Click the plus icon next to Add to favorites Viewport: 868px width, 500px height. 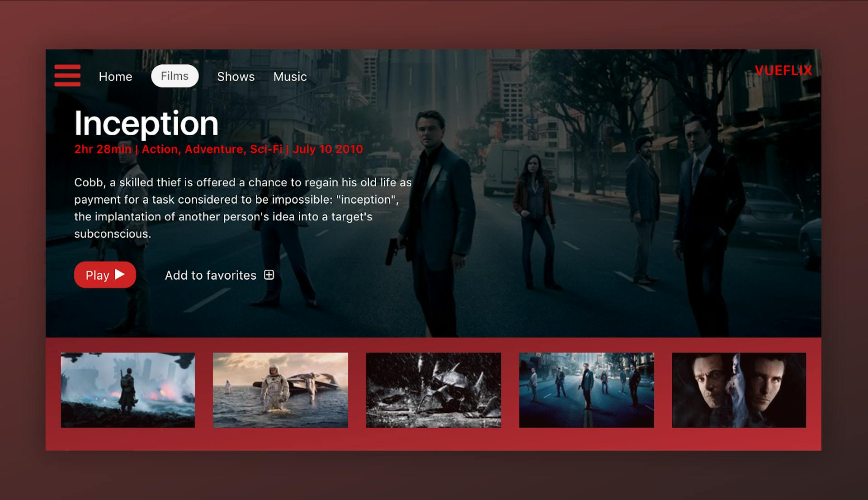point(269,274)
